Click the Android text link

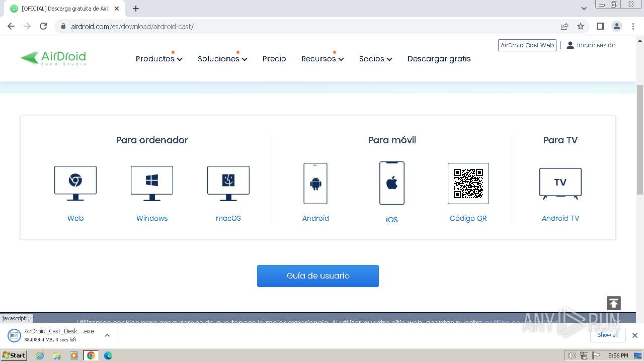315,218
